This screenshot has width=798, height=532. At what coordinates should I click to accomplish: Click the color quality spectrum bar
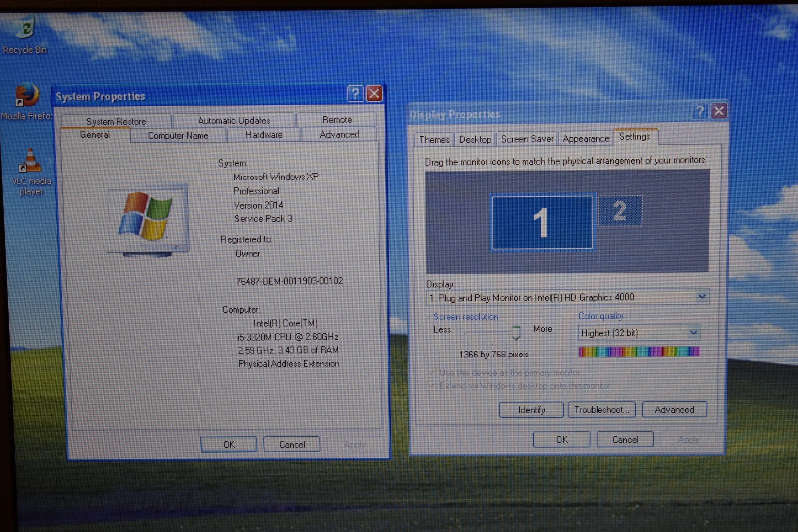pos(639,352)
